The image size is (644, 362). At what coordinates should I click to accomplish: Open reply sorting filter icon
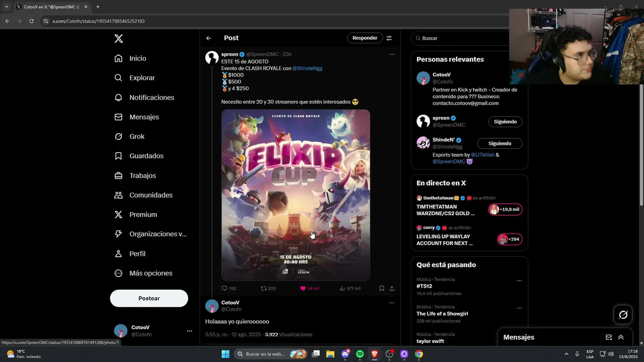(389, 38)
